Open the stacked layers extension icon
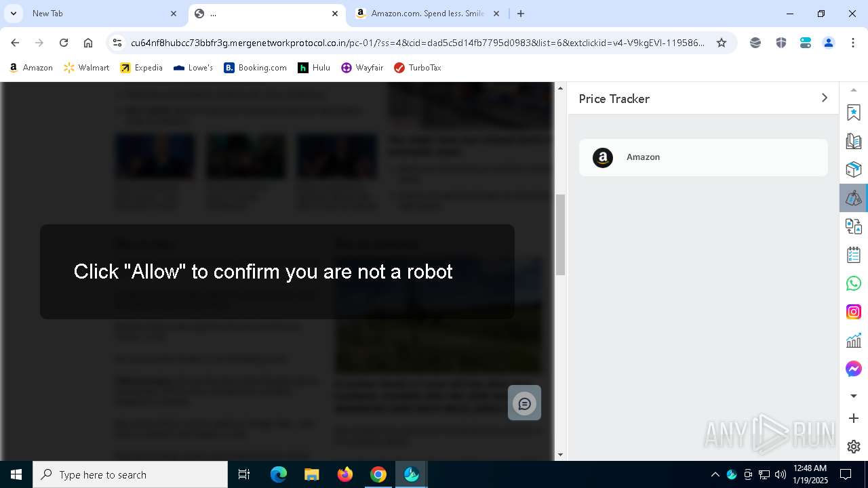 tap(755, 43)
